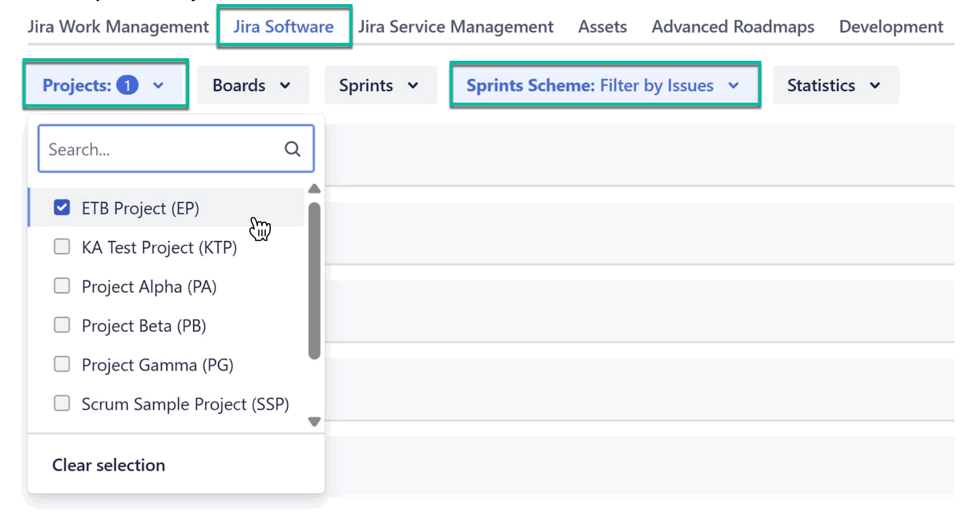Check the KA Test Project (KTP) checkbox

point(62,247)
